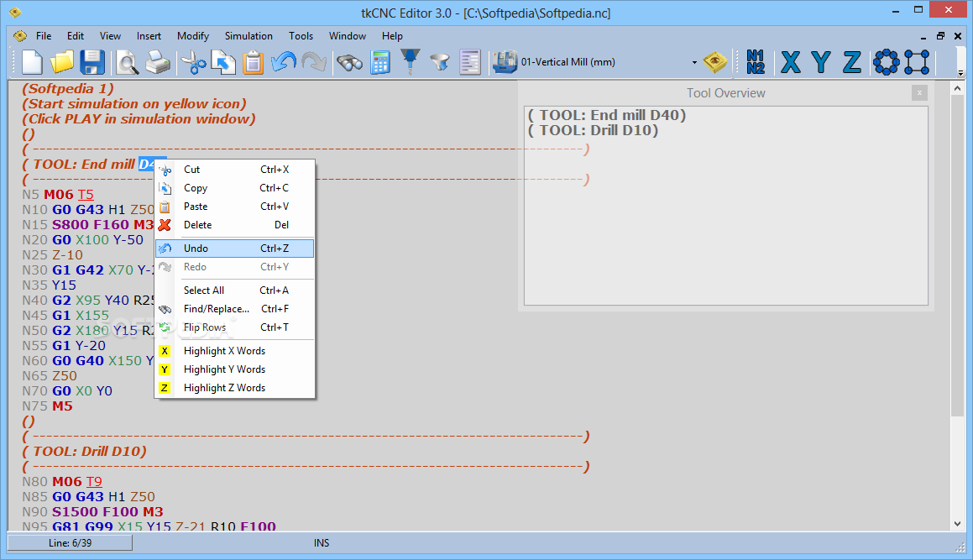This screenshot has width=973, height=560.
Task: Choose Highlight Y Words menu entry
Action: coord(234,369)
